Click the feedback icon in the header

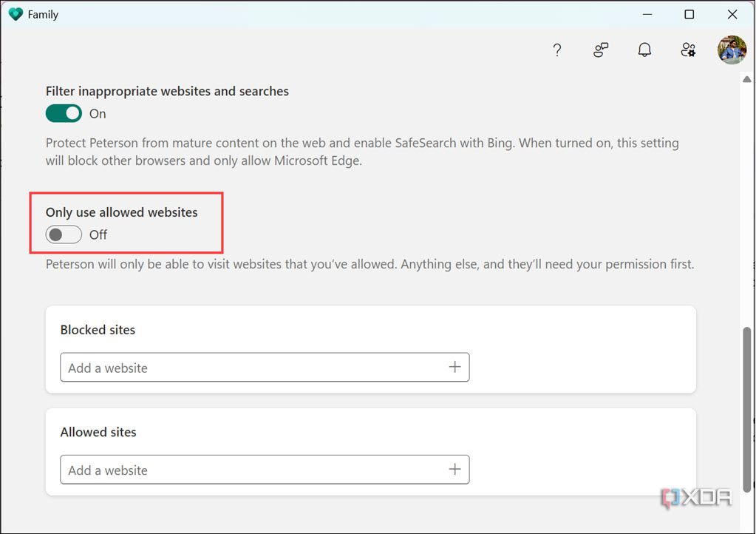[601, 50]
